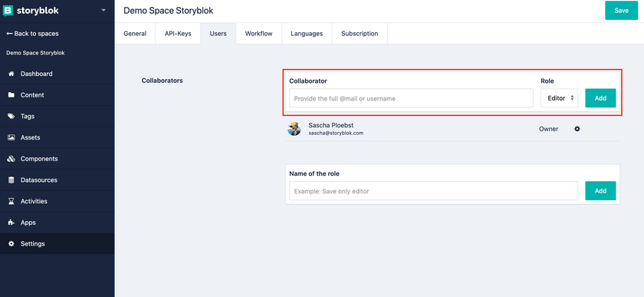Focus the Name of the role field
The width and height of the screenshot is (644, 297).
(433, 191)
